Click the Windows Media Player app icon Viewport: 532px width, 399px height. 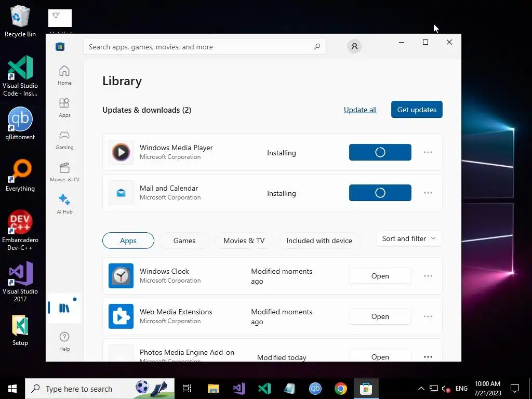pyautogui.click(x=121, y=152)
